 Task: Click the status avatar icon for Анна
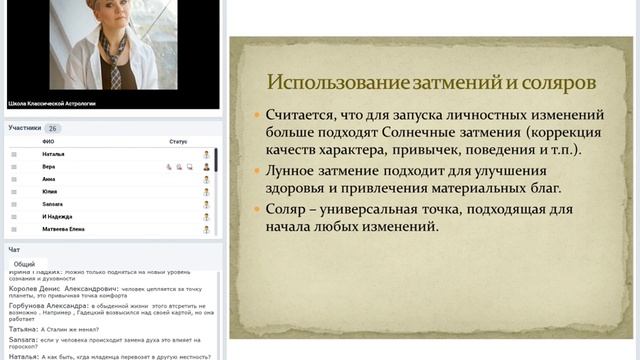(x=207, y=179)
